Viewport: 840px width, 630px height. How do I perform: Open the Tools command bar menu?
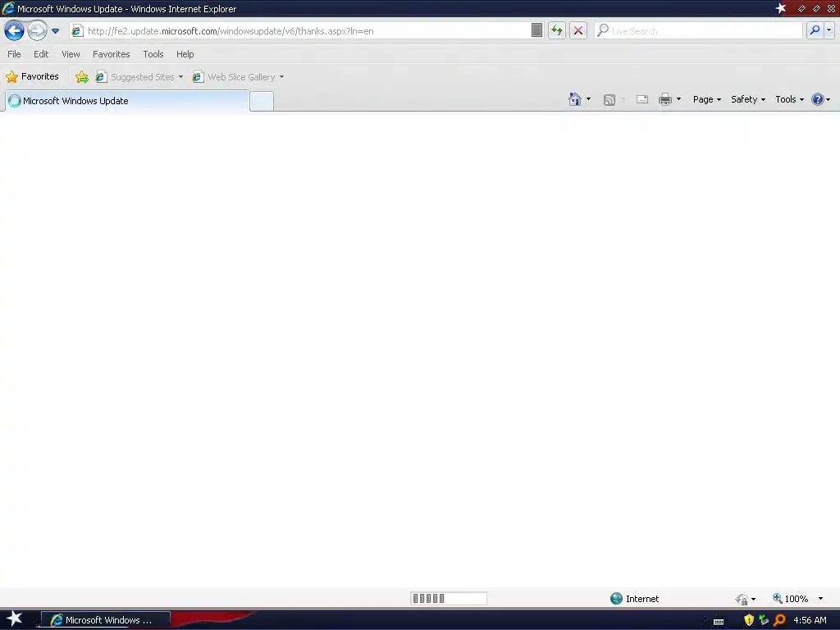[790, 99]
